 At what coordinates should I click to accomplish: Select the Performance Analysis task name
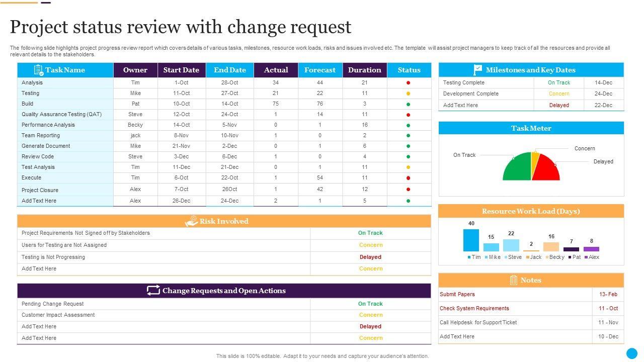click(48, 125)
